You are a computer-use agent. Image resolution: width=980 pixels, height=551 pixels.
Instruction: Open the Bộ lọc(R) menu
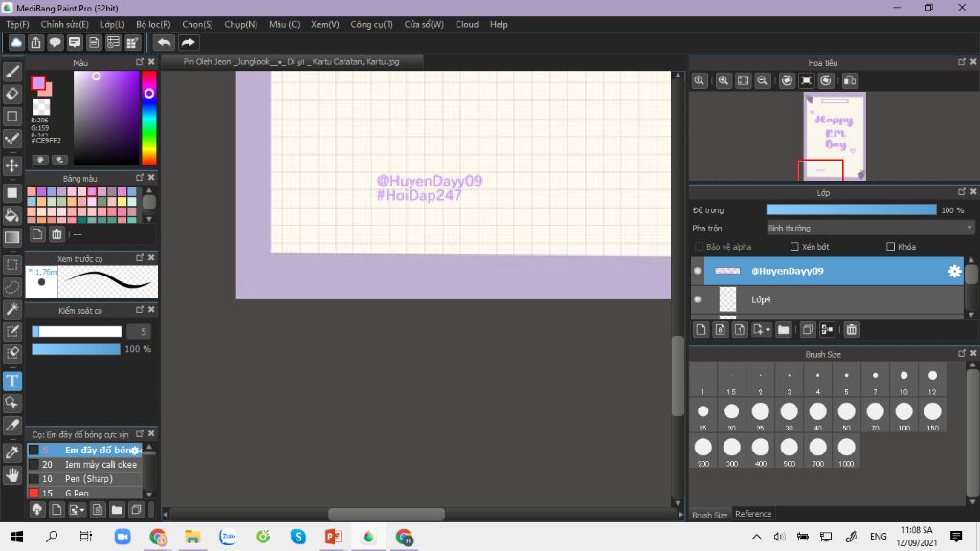tap(153, 24)
